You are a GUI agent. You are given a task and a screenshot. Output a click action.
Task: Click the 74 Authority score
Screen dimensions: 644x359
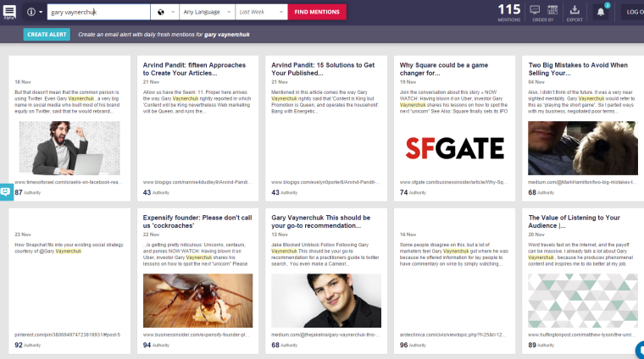click(x=413, y=192)
